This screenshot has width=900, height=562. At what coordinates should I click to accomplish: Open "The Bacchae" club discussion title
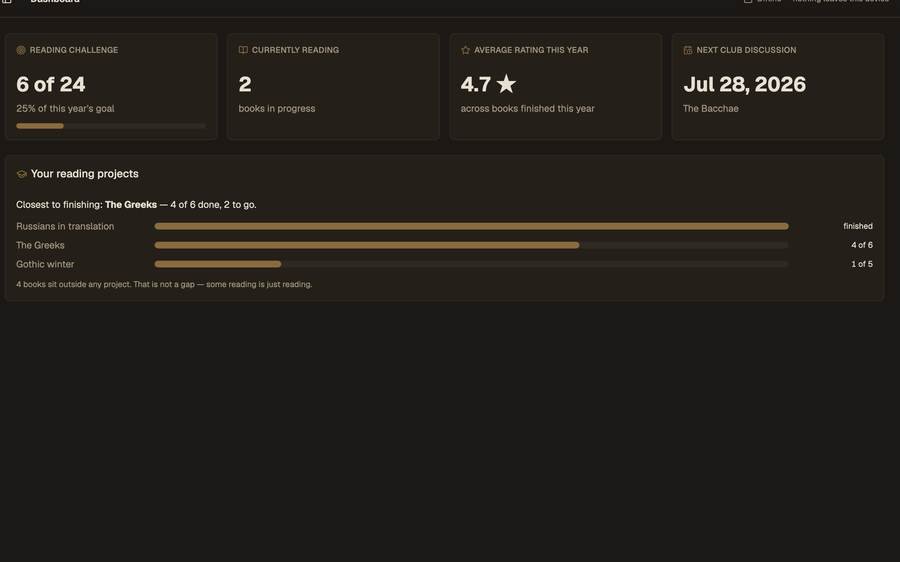[711, 108]
